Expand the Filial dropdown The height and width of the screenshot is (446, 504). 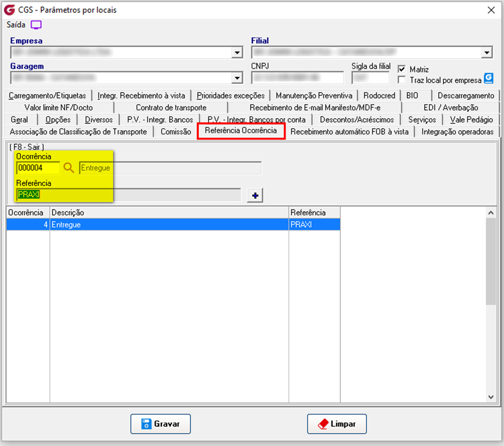click(487, 52)
